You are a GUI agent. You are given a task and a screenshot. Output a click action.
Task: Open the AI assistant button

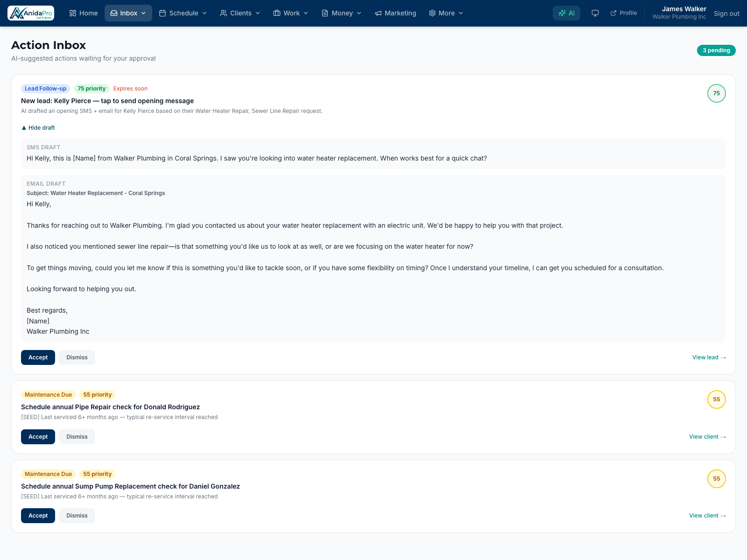coord(566,13)
